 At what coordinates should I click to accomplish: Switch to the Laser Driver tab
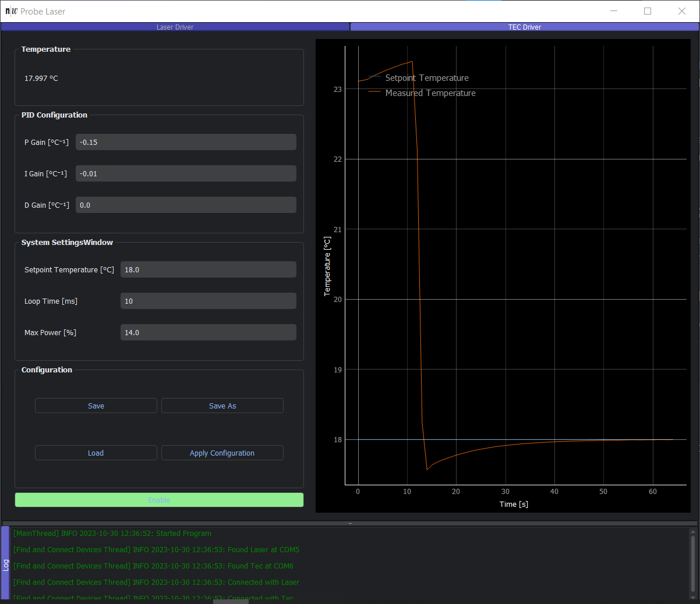[175, 27]
